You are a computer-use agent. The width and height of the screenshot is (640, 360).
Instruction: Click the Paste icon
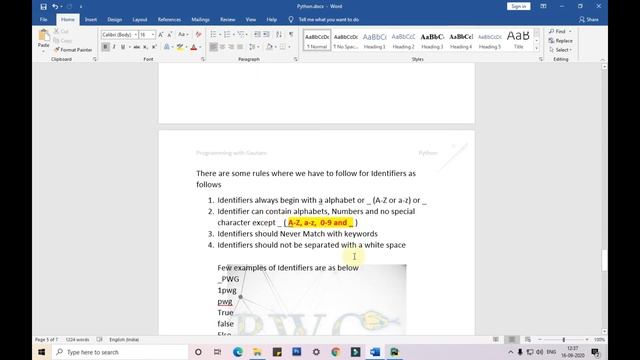pos(44,36)
